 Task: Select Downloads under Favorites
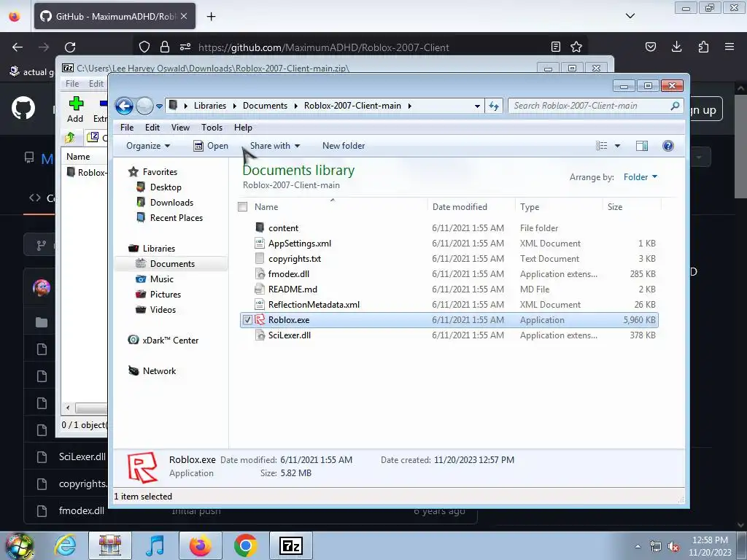(x=171, y=203)
